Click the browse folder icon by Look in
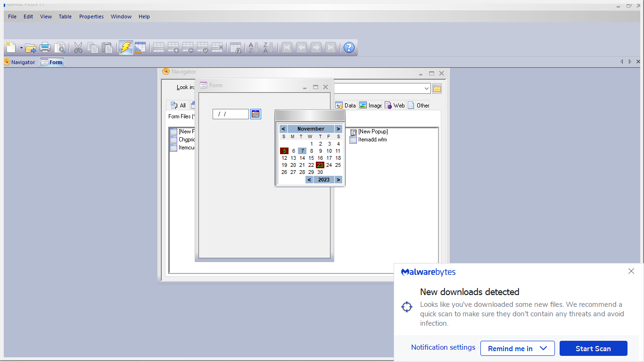 [x=437, y=89]
